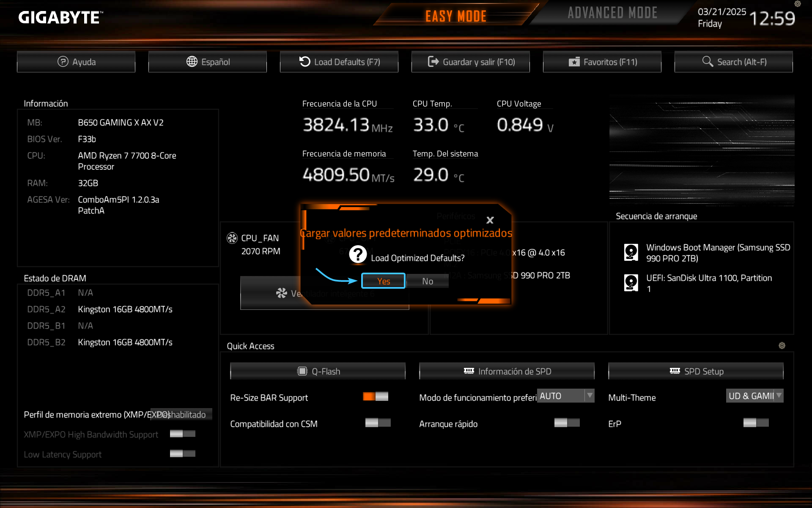
Task: Click the star folder Favoritos icon
Action: point(574,62)
